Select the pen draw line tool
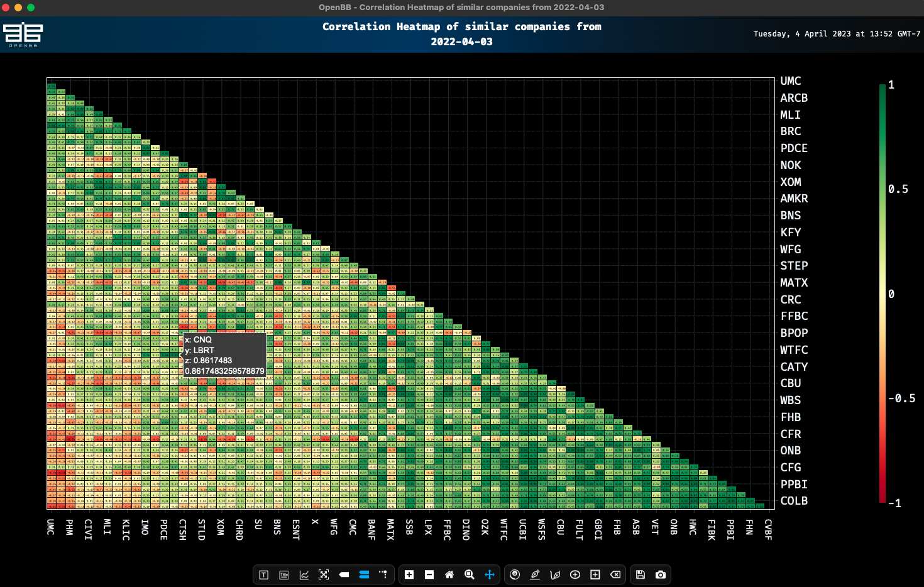924x587 pixels. [535, 574]
